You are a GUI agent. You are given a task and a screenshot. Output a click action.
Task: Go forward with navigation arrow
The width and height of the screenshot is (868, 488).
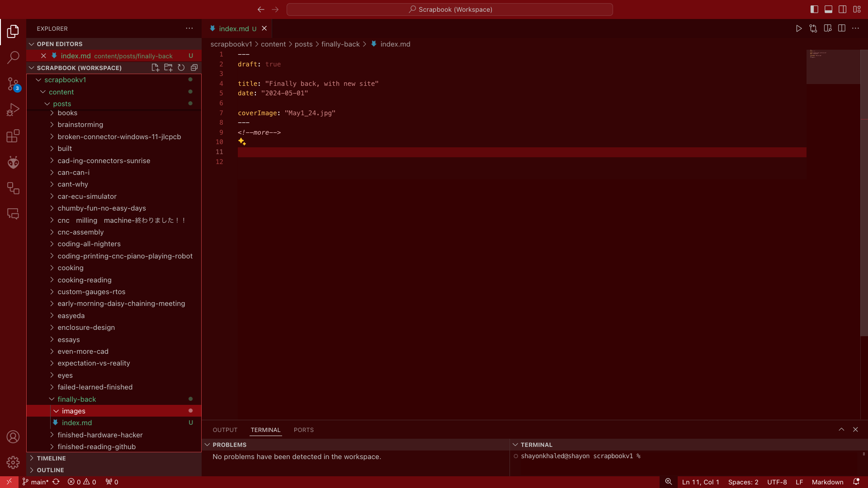point(275,9)
